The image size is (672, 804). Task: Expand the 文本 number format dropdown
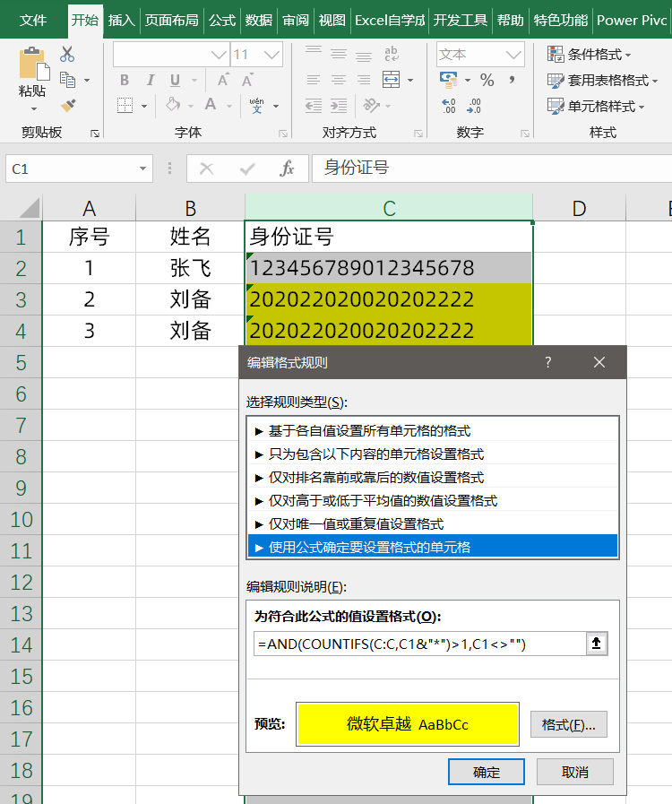513,55
